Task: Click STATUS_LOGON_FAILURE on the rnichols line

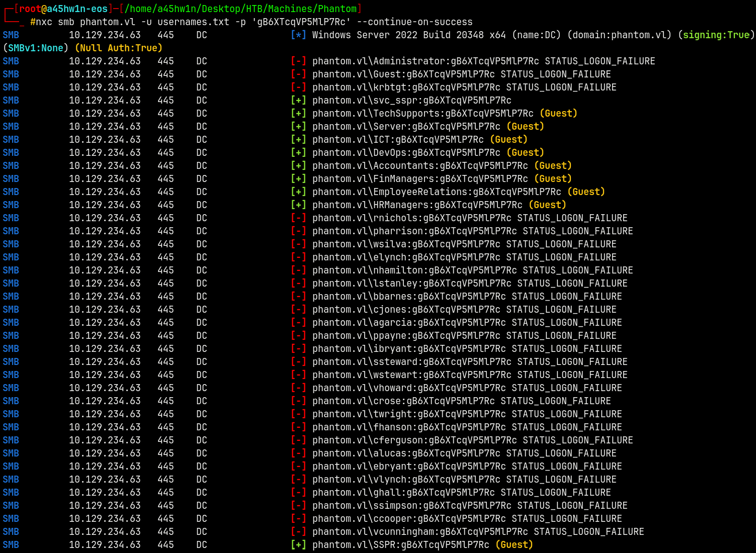Action: [x=572, y=218]
